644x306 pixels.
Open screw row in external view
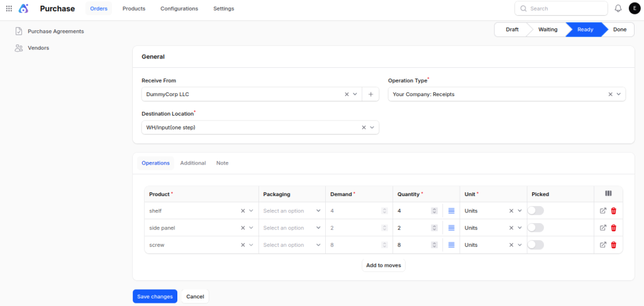pos(603,245)
